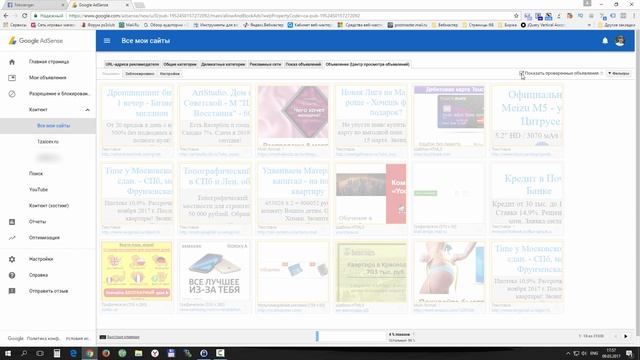
Task: Open Контент (хостинг) in sidebar
Action: coord(48,206)
